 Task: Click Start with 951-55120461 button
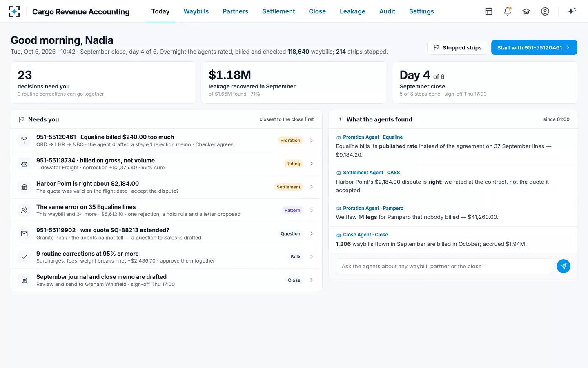click(534, 47)
